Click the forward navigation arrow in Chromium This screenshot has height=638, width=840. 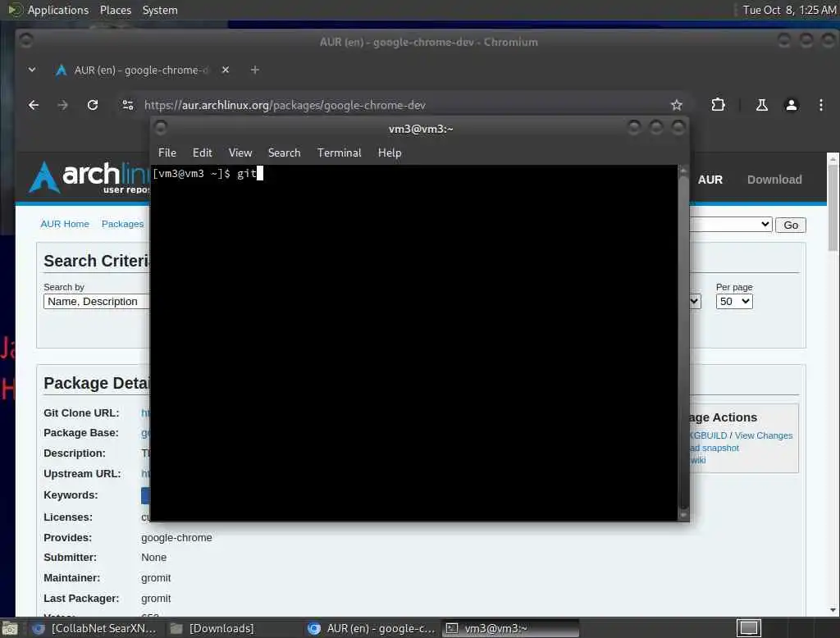click(x=62, y=105)
